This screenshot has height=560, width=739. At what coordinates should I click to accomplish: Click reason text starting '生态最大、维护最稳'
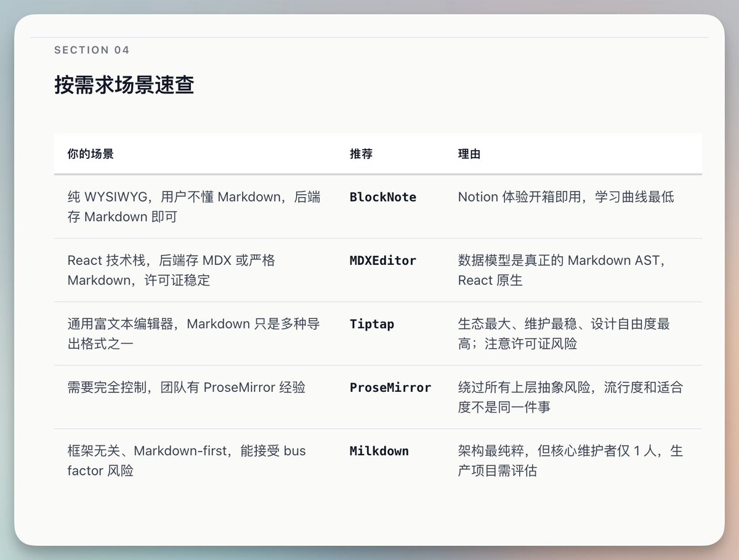pos(564,333)
